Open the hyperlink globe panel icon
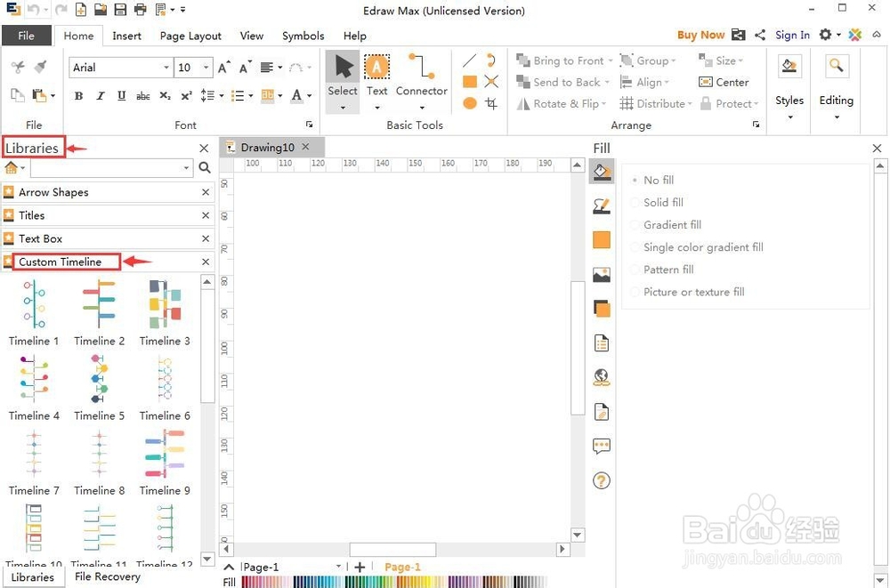Screen dimensions: 890x588 (x=601, y=377)
